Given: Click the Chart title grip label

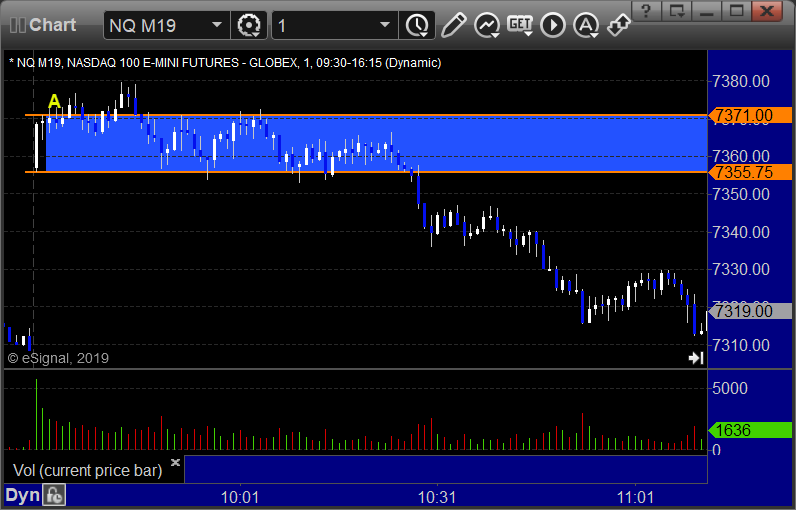Looking at the screenshot, I should (43, 25).
